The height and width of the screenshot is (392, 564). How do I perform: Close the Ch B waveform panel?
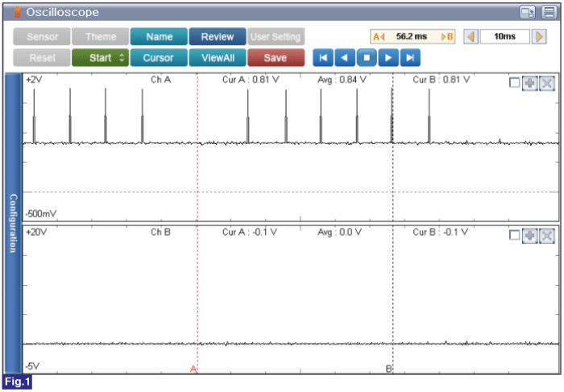547,236
